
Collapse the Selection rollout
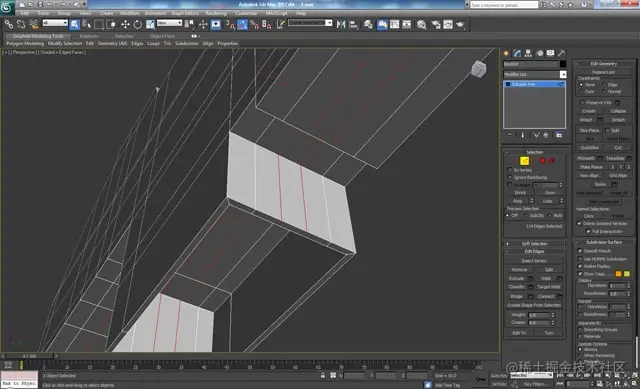coord(534,152)
